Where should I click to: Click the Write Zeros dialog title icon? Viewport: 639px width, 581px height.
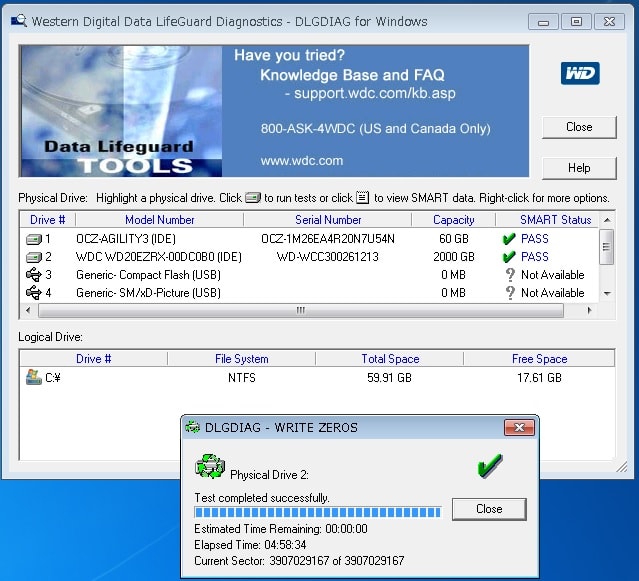(x=192, y=427)
